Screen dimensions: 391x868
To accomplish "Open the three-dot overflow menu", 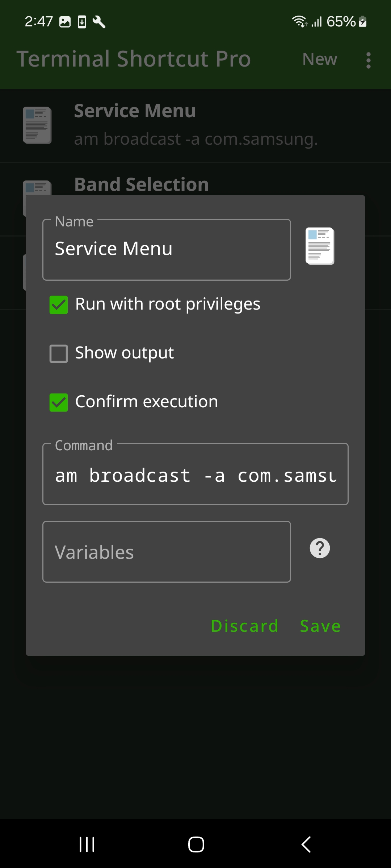I will point(369,60).
